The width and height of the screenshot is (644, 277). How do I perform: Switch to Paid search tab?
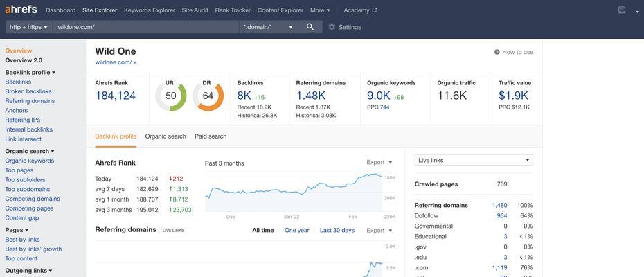click(211, 136)
